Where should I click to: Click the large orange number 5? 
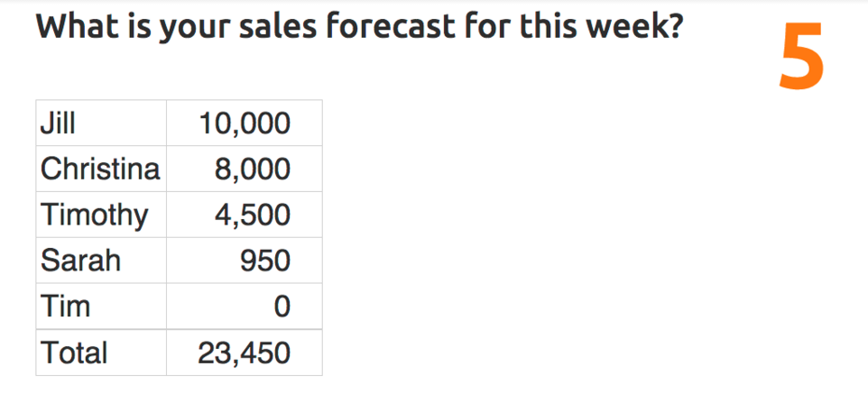tap(801, 57)
